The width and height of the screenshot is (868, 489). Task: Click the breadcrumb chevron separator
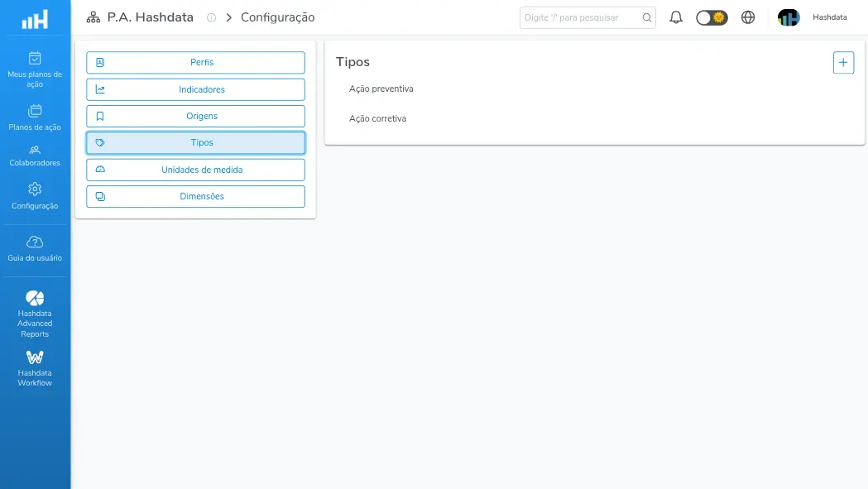pos(228,17)
